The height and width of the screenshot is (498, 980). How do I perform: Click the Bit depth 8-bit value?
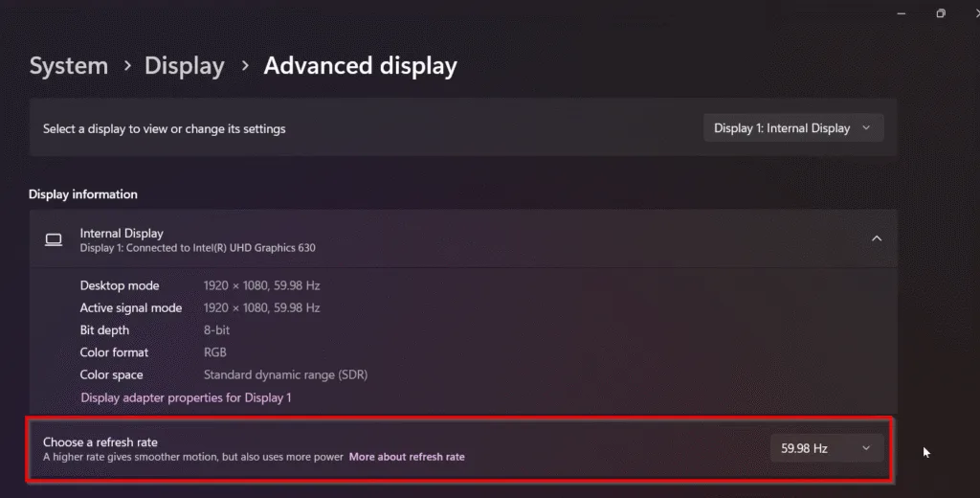point(216,330)
